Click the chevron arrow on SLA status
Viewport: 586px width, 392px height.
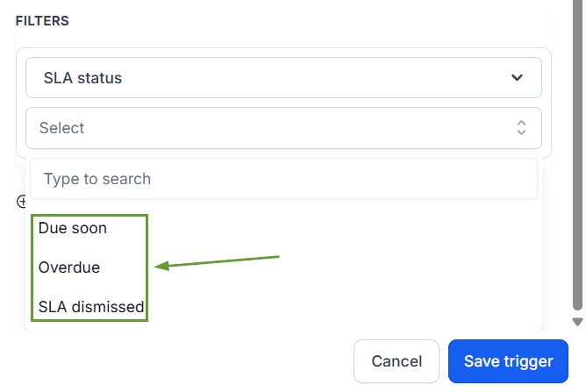click(517, 78)
